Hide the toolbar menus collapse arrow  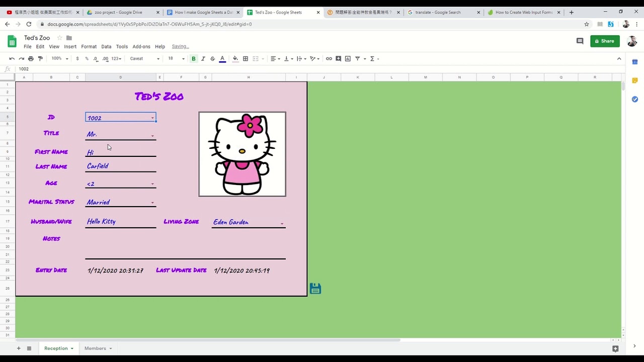tap(619, 59)
